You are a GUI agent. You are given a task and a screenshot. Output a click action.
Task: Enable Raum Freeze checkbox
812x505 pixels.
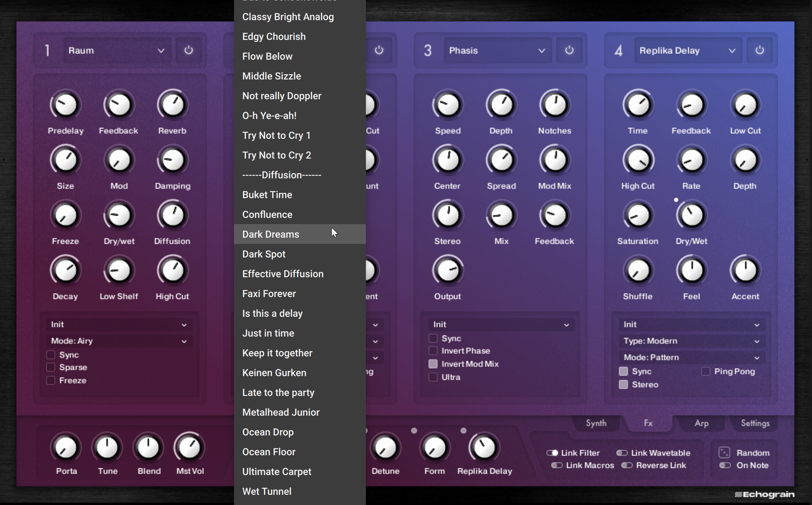point(51,380)
